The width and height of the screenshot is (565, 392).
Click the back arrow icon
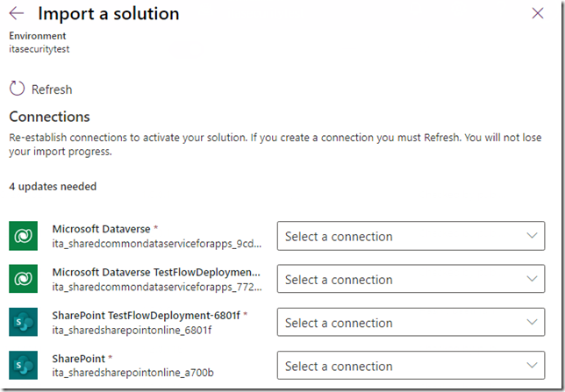tap(17, 13)
